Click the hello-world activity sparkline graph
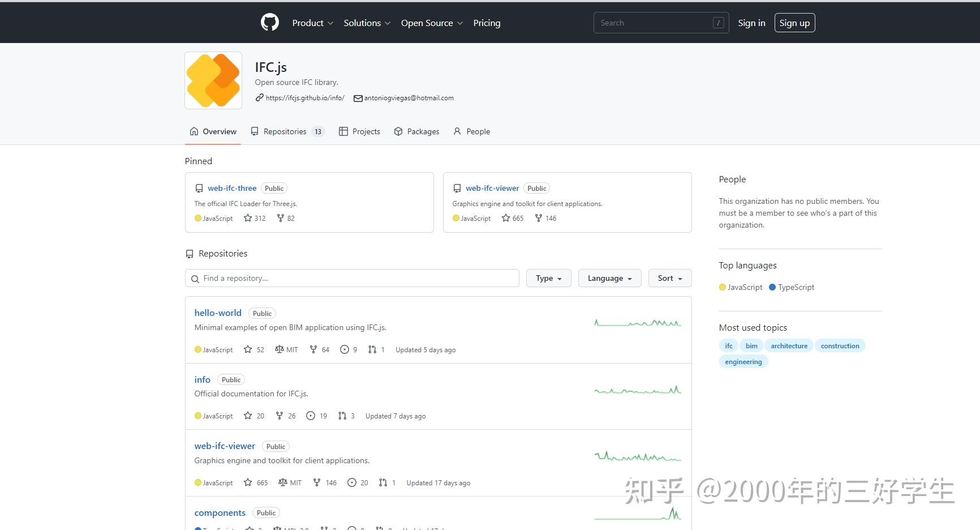Screen dimensions: 980x530 point(637,323)
